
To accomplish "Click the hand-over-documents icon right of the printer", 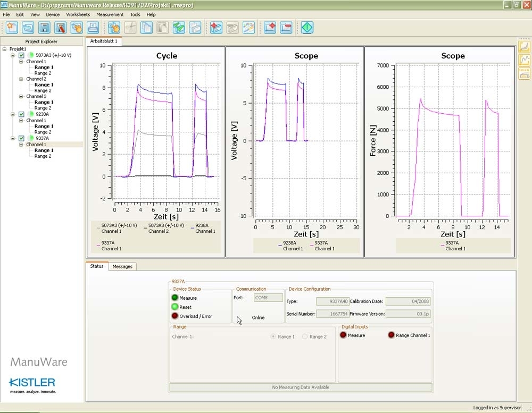I will [x=114, y=28].
